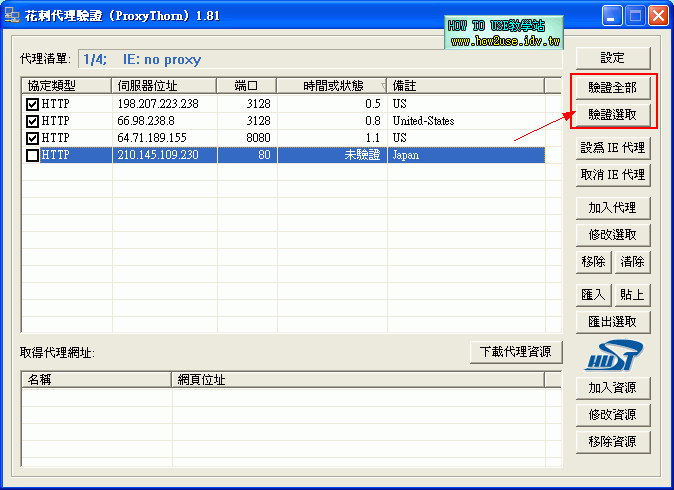Click 驗證選取 to verify selected proxy
Viewport: 674px width, 490px height.
coord(613,115)
